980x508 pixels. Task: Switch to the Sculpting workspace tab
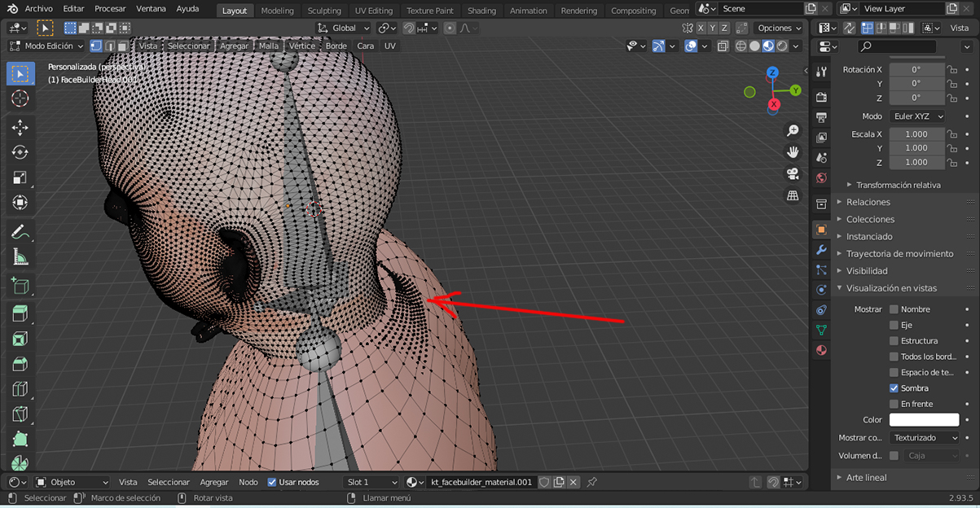[324, 11]
